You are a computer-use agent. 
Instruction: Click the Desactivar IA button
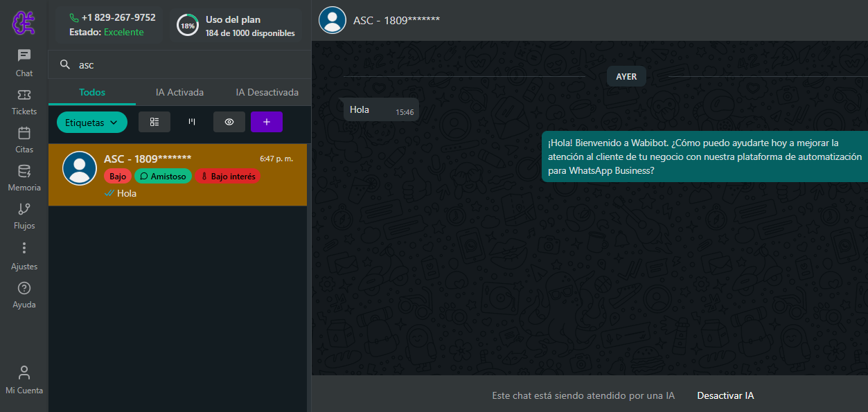[x=725, y=395]
